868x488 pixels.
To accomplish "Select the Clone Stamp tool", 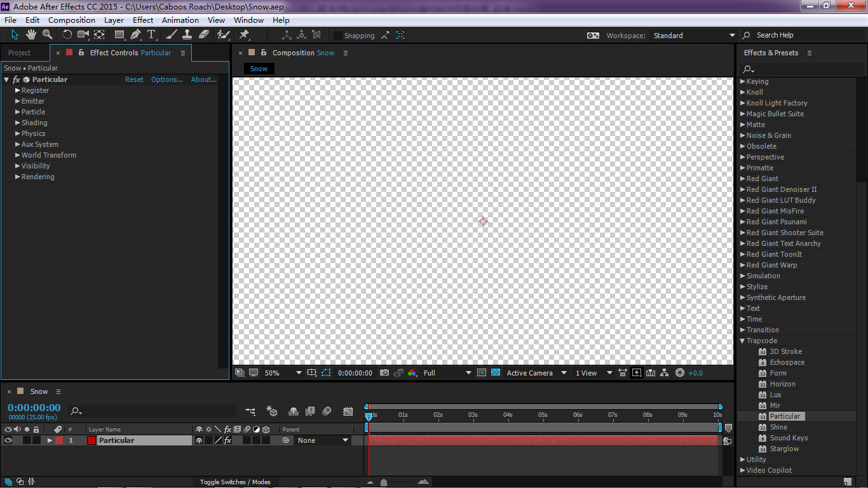I will (x=188, y=34).
